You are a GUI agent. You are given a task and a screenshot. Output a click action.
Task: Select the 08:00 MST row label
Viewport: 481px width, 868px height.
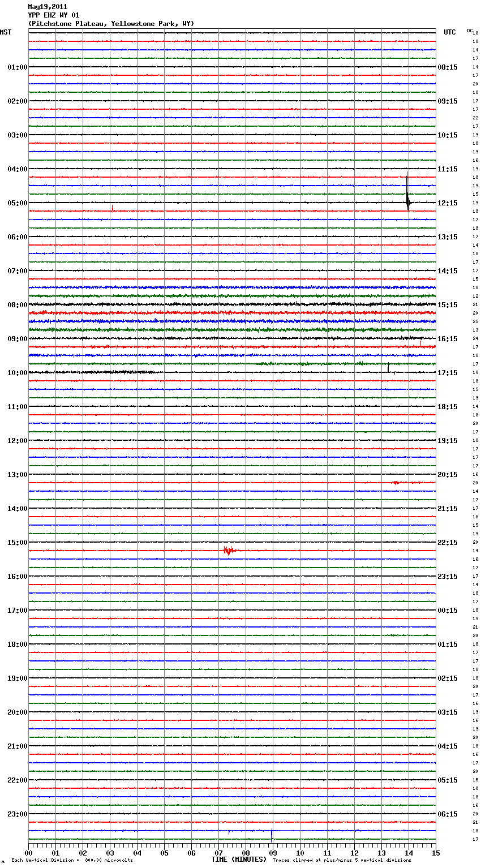(x=18, y=305)
